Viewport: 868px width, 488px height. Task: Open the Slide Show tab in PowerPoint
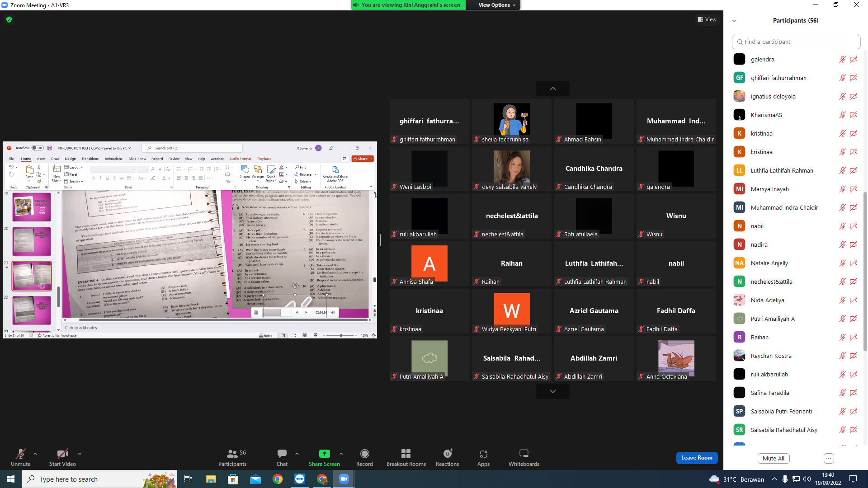pyautogui.click(x=137, y=159)
